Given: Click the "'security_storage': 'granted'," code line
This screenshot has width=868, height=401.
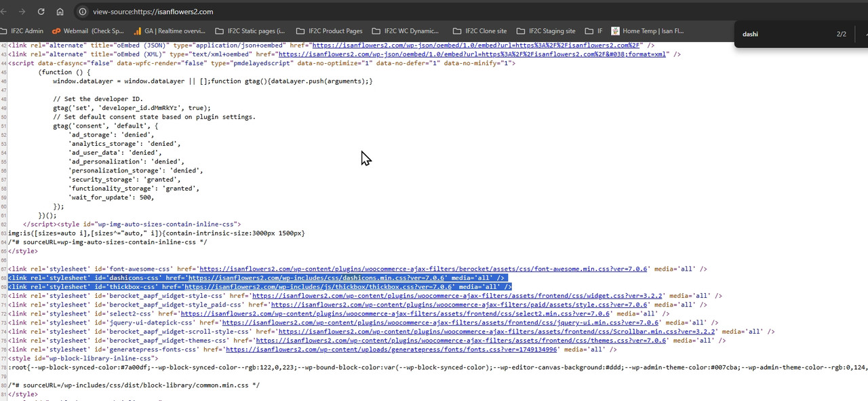Looking at the screenshot, I should pos(124,180).
